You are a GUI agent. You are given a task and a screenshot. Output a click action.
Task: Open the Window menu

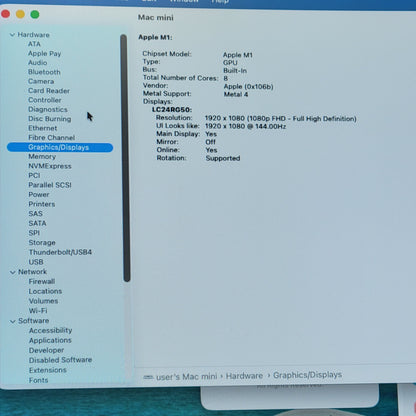pyautogui.click(x=184, y=1)
